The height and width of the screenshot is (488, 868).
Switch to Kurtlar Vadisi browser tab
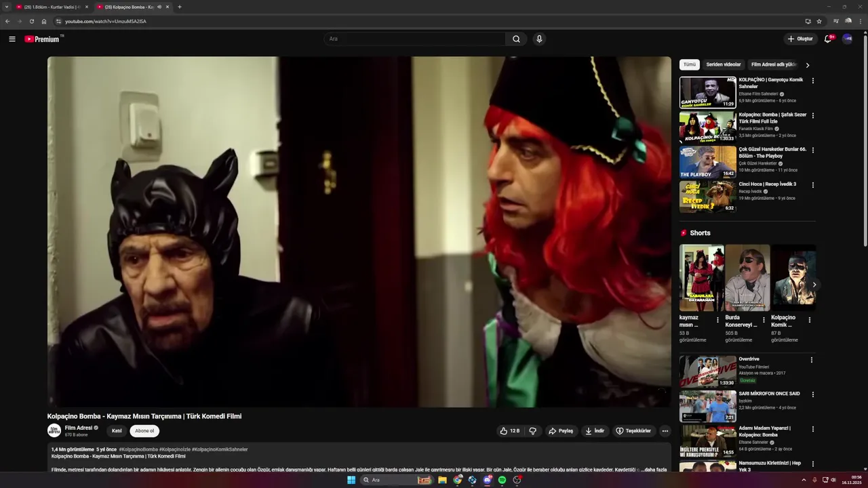coord(52,7)
